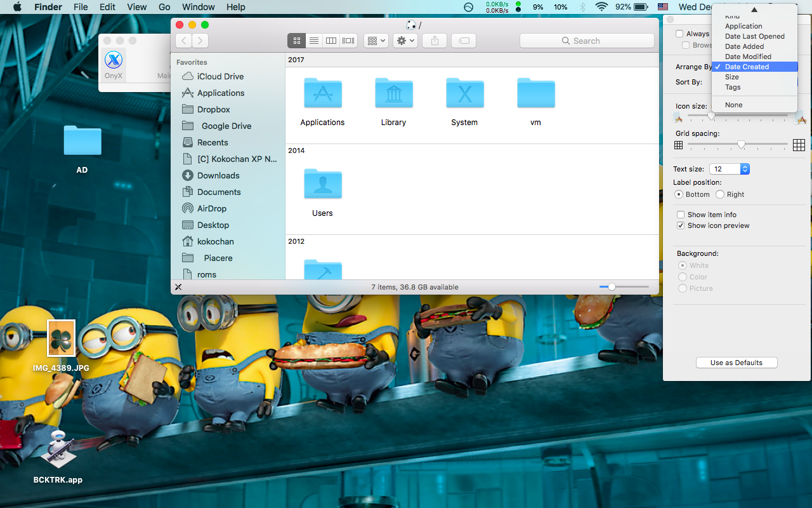Click the Finder Search field
Image resolution: width=812 pixels, height=508 pixels.
coord(587,41)
